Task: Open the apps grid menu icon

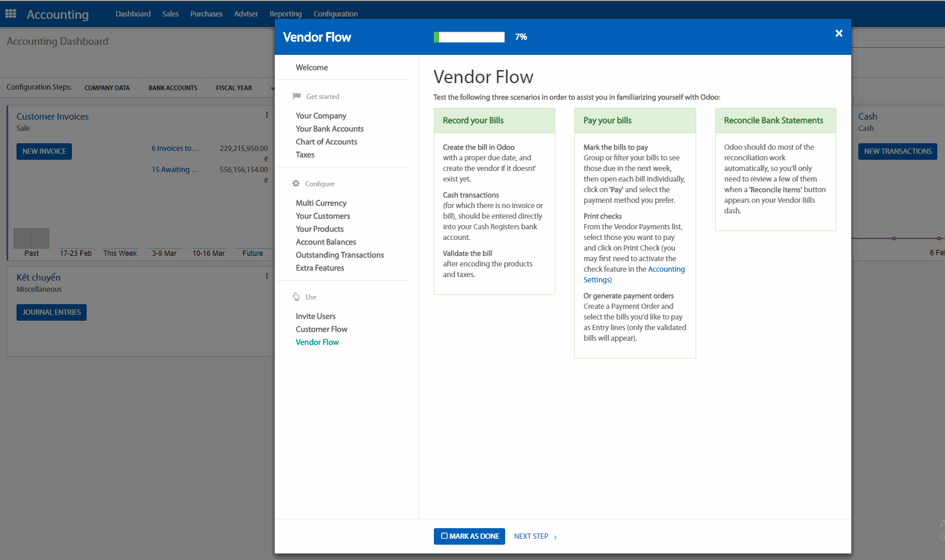Action: point(11,14)
